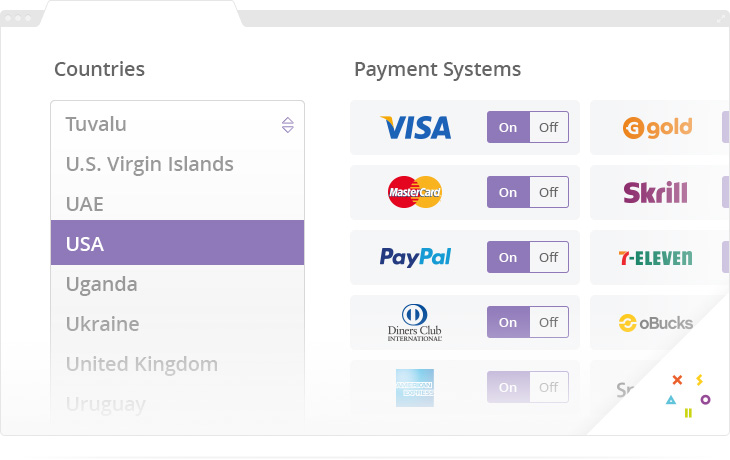
Task: Turn off VISA payments
Action: 549,127
